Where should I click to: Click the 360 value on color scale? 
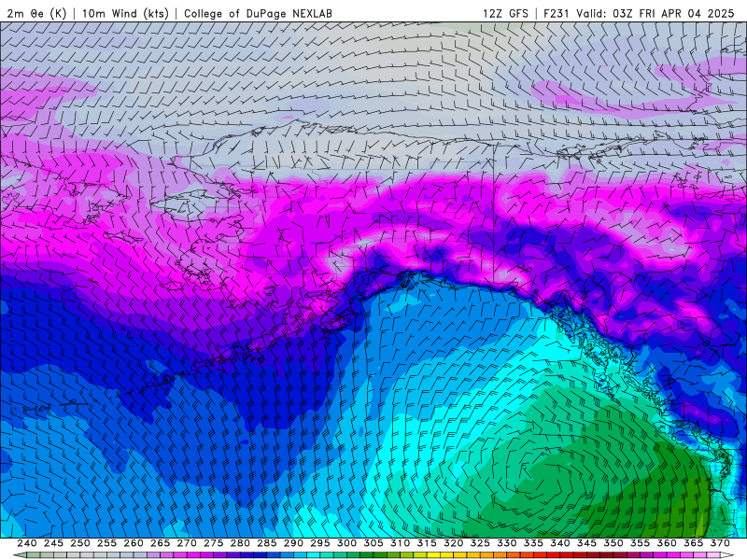click(x=667, y=543)
